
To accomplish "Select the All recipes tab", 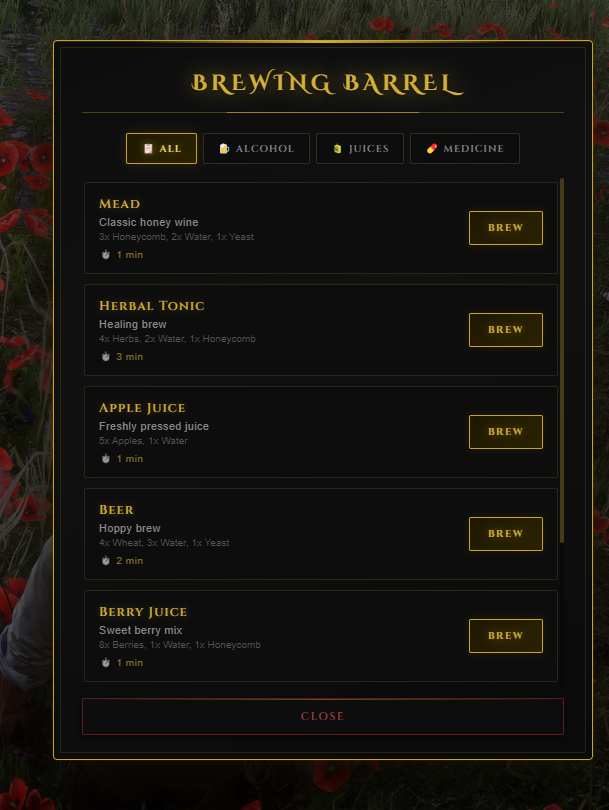I will click(x=161, y=149).
